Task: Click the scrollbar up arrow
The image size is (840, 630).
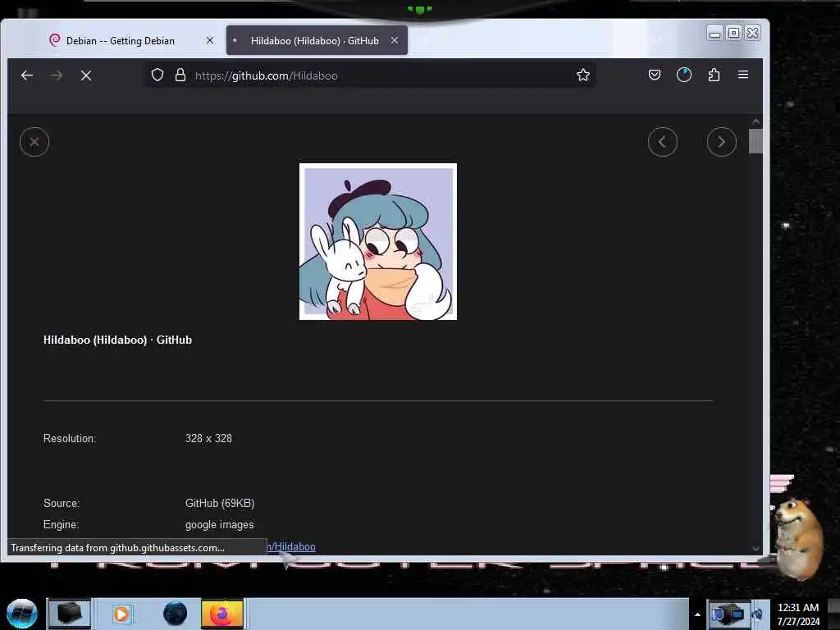Action: click(756, 121)
